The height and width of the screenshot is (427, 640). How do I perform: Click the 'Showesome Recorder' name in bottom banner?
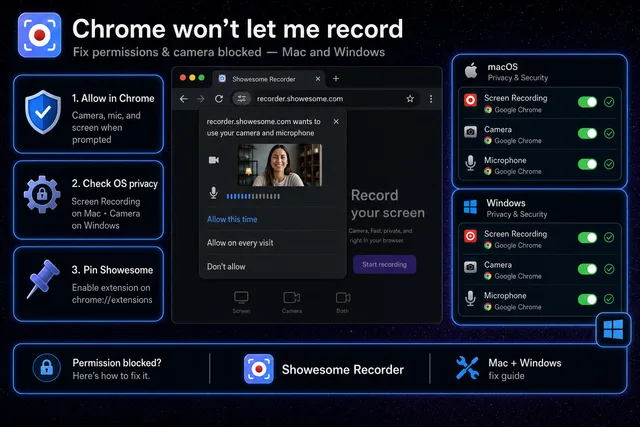[342, 369]
